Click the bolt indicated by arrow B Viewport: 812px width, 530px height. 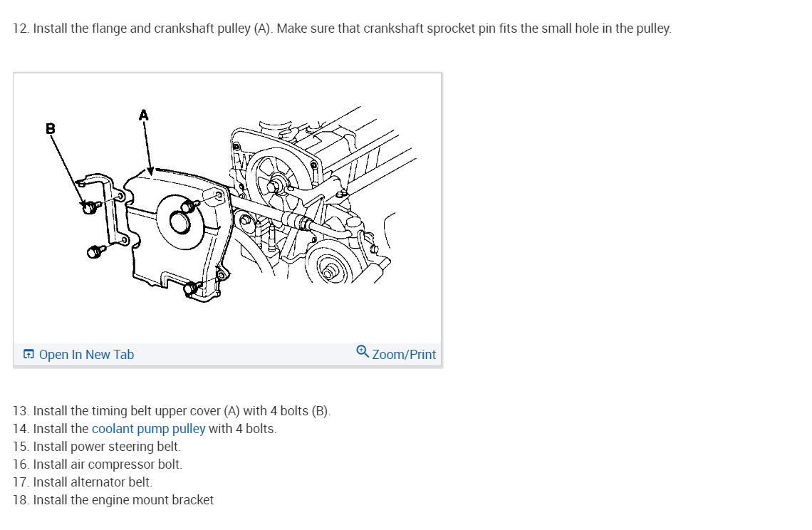90,207
